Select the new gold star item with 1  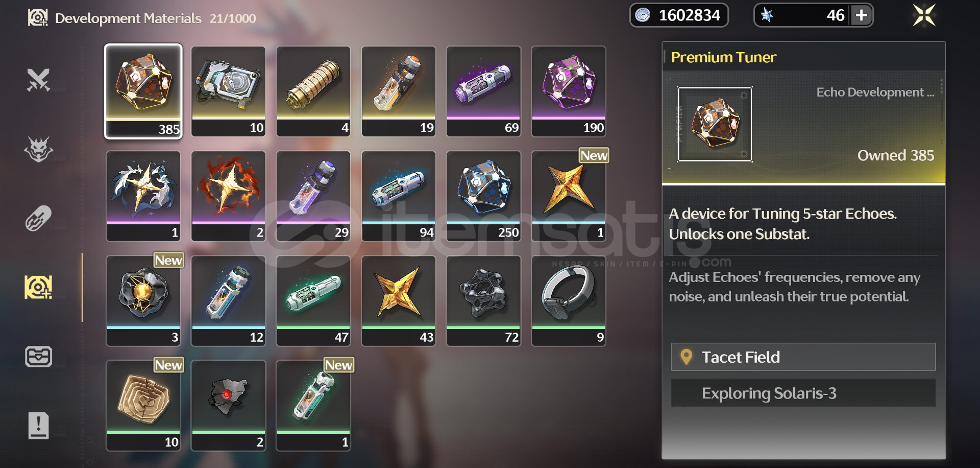tap(569, 196)
